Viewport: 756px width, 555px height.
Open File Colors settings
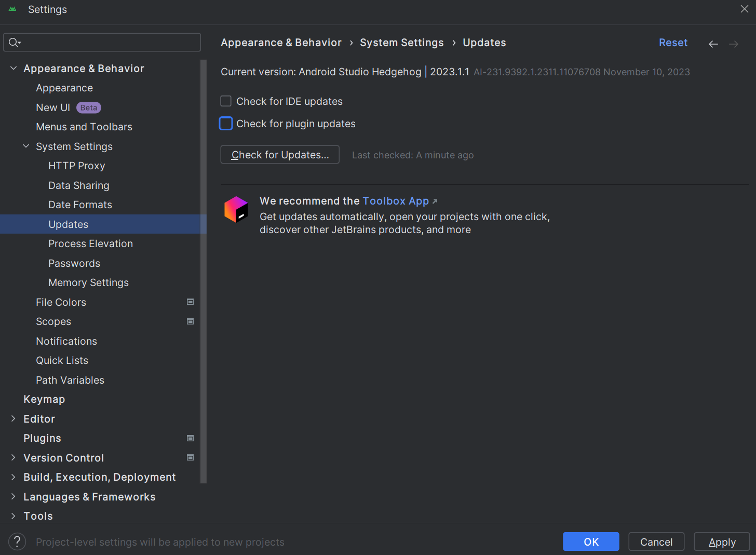click(61, 302)
